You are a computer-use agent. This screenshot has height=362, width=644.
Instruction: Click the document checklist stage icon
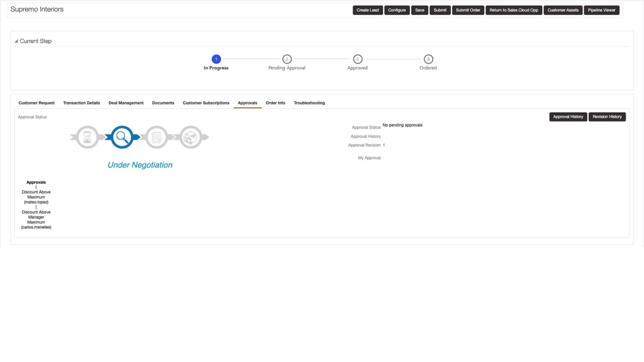click(157, 137)
